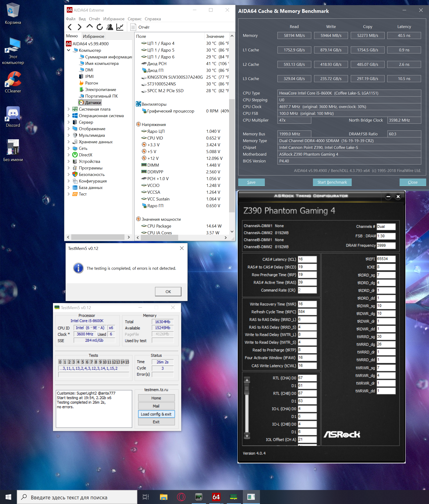The image size is (429, 504).
Task: Click the Отчёт report toolbar button
Action: (x=140, y=27)
